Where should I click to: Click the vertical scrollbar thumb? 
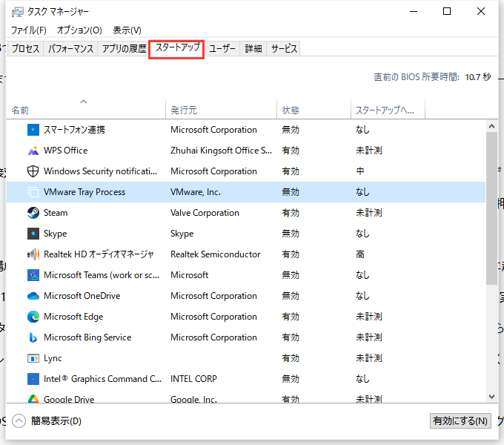point(492,208)
